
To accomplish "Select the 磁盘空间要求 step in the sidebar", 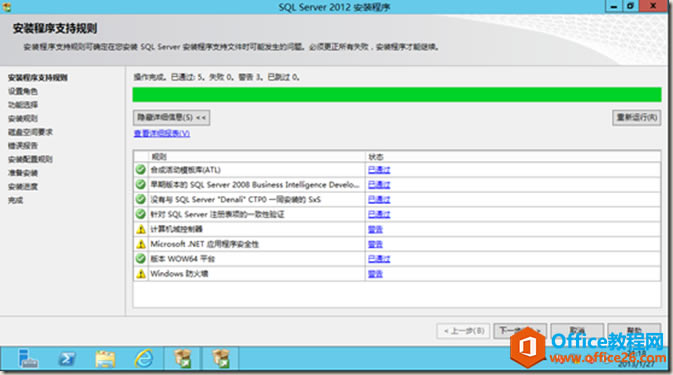I will pyautogui.click(x=30, y=132).
